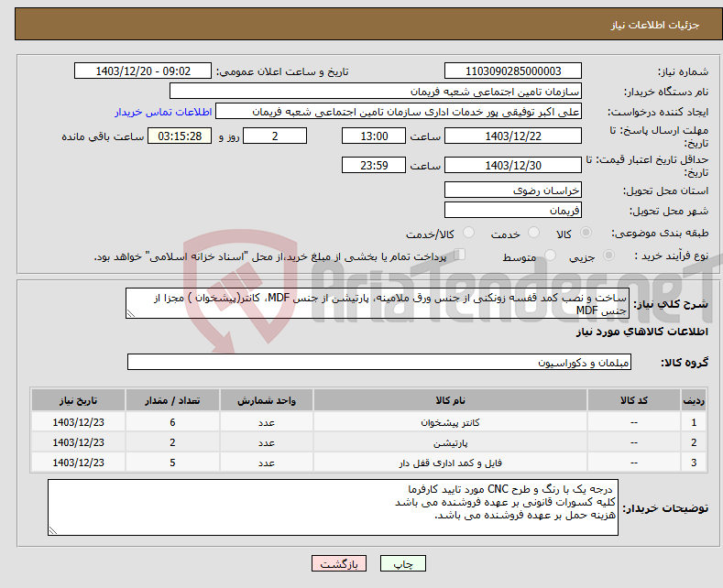Viewport: 723px width, 588px height.
Task: Click the تعداد / مقدار column header
Action: coord(172,400)
